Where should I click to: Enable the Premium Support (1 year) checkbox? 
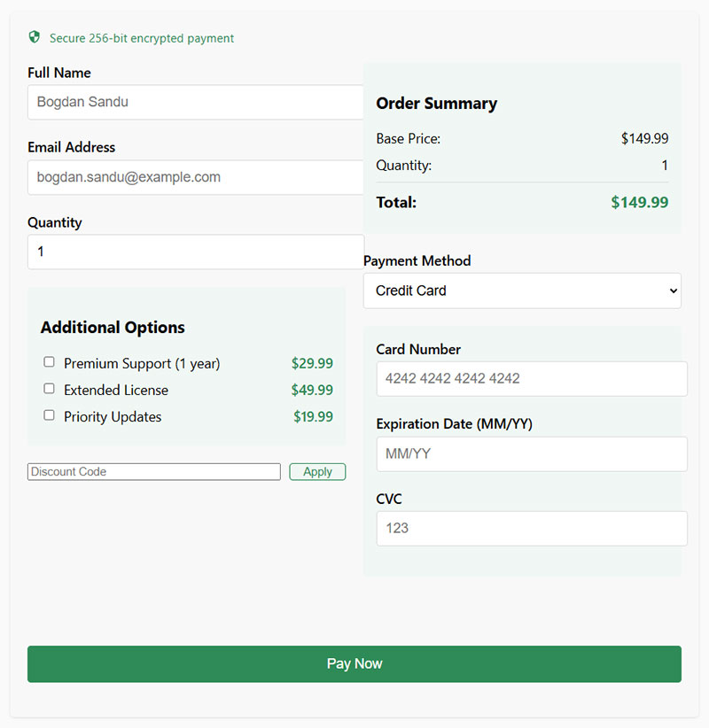tap(50, 361)
